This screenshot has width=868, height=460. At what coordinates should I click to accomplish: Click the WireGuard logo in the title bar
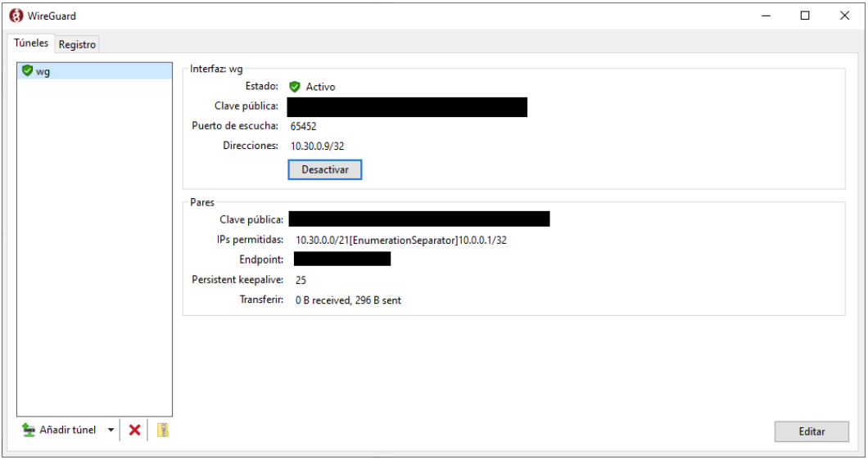(x=16, y=16)
